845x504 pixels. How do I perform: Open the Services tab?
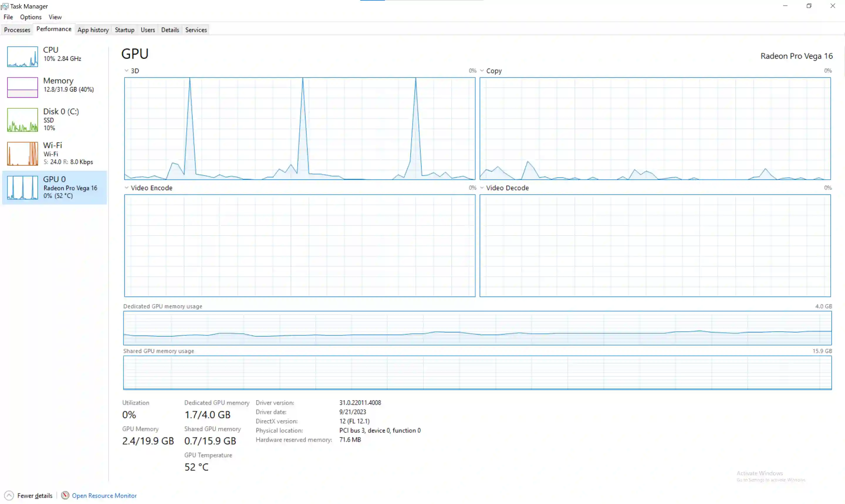coord(196,30)
